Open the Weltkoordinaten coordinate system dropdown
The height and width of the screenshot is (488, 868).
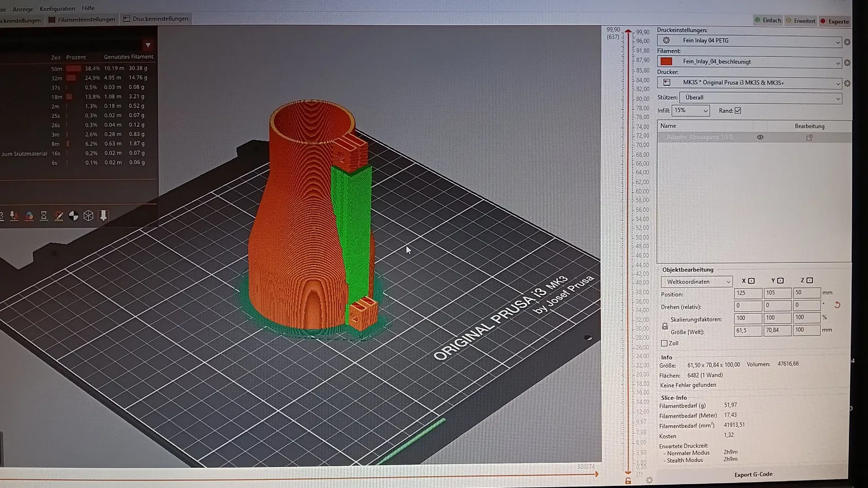tap(697, 282)
